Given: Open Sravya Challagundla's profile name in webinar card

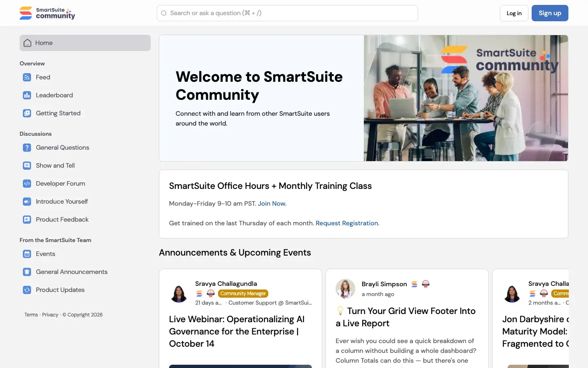Looking at the screenshot, I should pyautogui.click(x=226, y=284).
